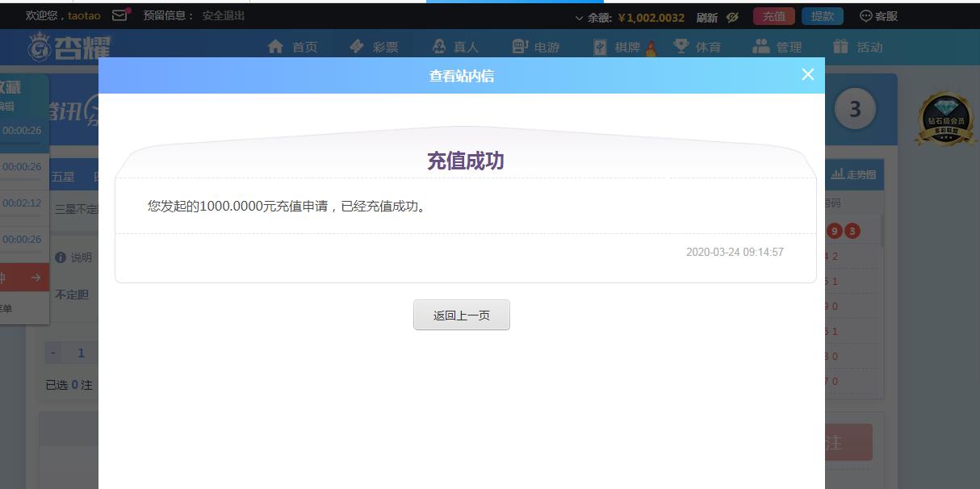The width and height of the screenshot is (980, 489).
Task: Click 安全退出 logout link
Action: coord(224,15)
